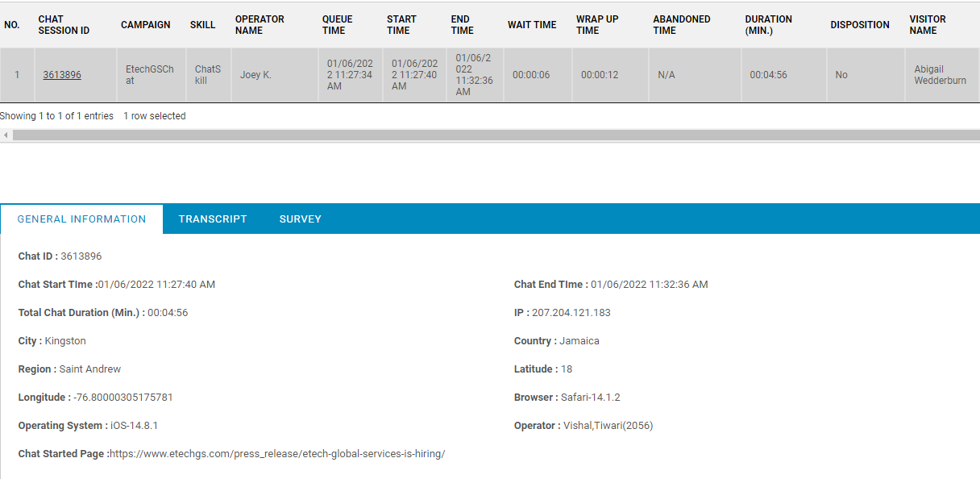Image resolution: width=980 pixels, height=479 pixels.
Task: Sort by Visitor Name column header
Action: coord(928,25)
